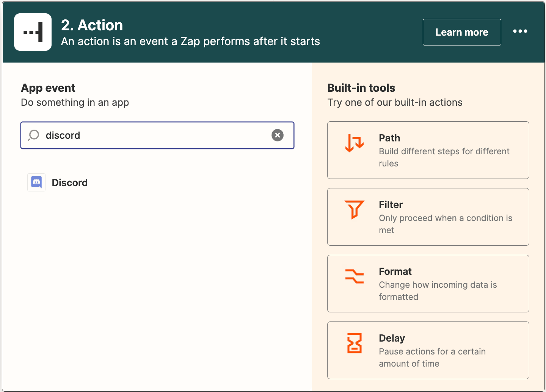This screenshot has width=546, height=392.
Task: Click the Action step icon in header
Action: pyautogui.click(x=33, y=32)
